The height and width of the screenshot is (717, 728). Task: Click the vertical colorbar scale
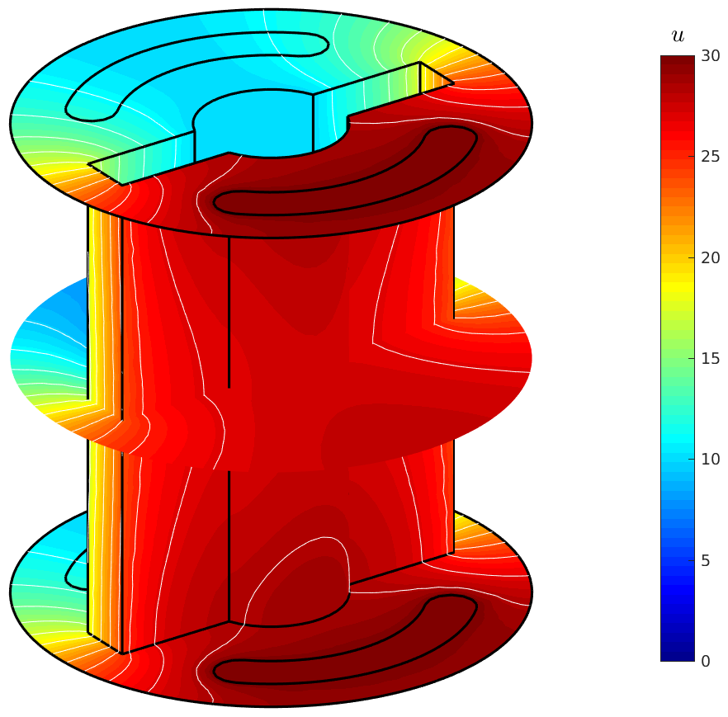point(678,358)
